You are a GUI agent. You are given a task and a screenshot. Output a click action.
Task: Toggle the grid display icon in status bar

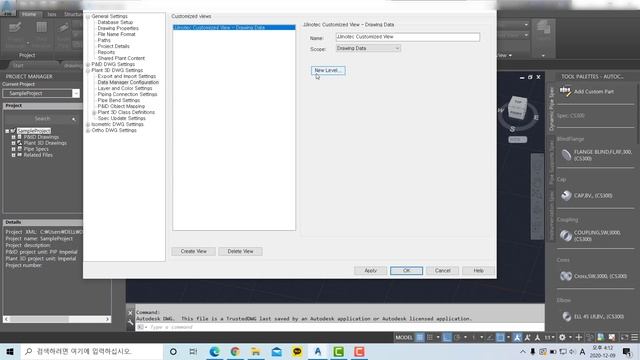pos(420,337)
